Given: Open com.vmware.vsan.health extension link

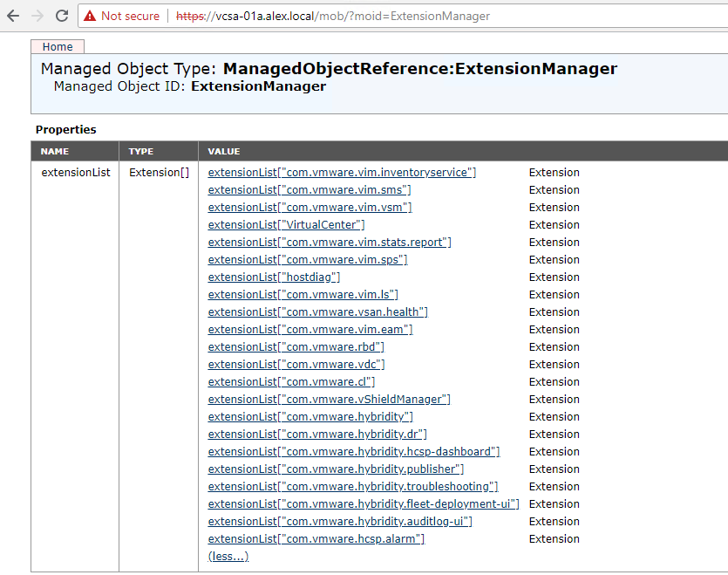Looking at the screenshot, I should click(x=317, y=311).
